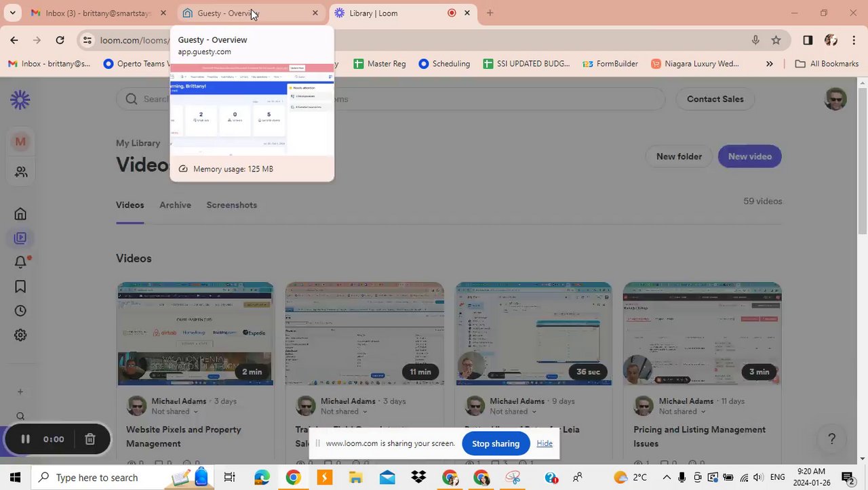Open the Website Pixels and Property Management thumbnail
Viewport: 868px width, 490px height.
[195, 334]
